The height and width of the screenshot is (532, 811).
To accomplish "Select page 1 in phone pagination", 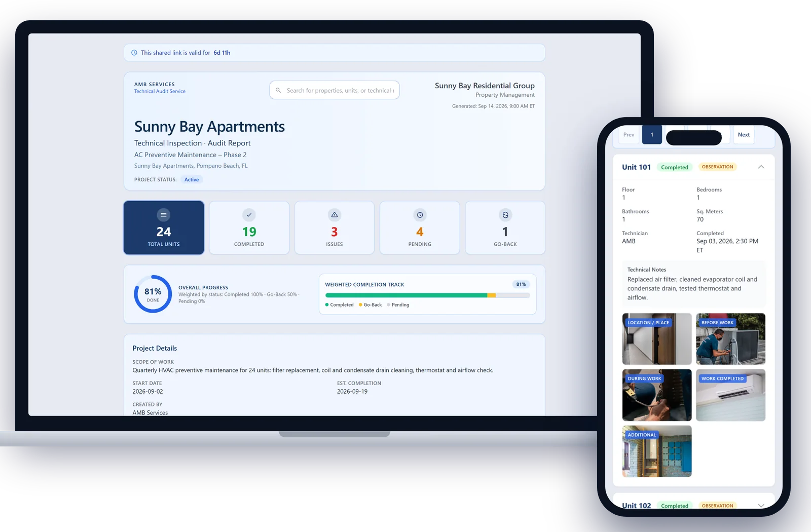I will (x=652, y=135).
